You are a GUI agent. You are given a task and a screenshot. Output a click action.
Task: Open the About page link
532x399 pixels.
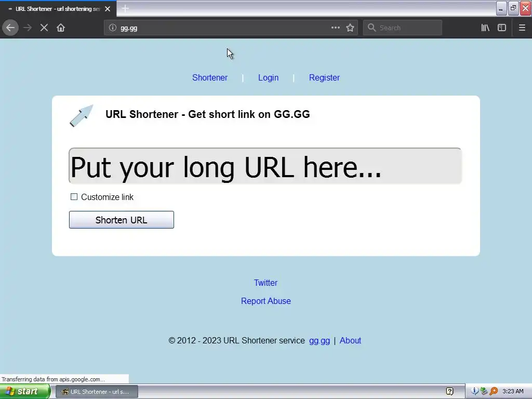tap(350, 340)
